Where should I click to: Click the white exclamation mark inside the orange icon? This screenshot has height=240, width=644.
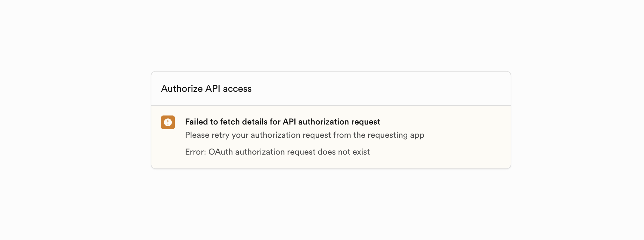coord(168,122)
